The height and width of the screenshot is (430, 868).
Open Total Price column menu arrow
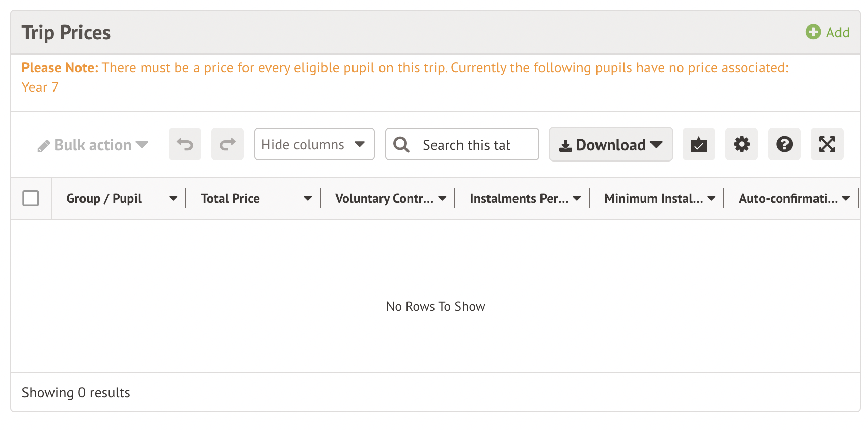tap(308, 199)
